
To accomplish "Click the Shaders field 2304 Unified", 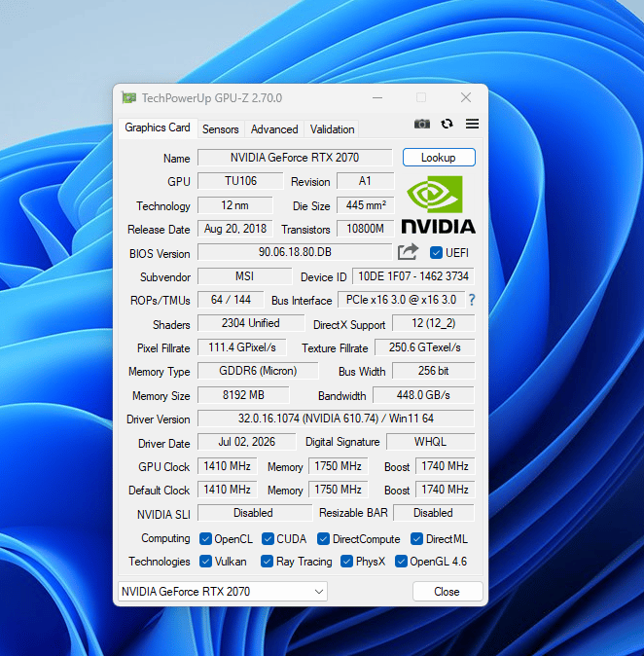I will point(251,323).
